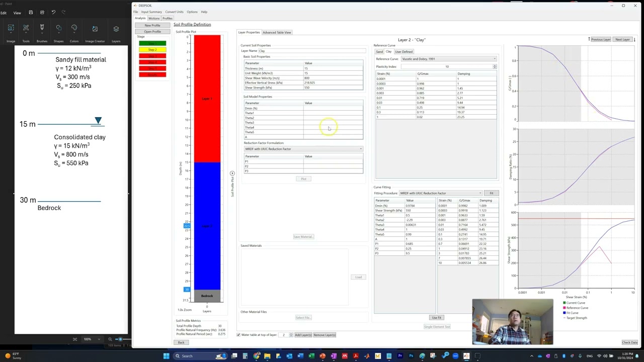644x362 pixels.
Task: Toggle the Water table at top of layer checkbox
Action: pos(238,335)
